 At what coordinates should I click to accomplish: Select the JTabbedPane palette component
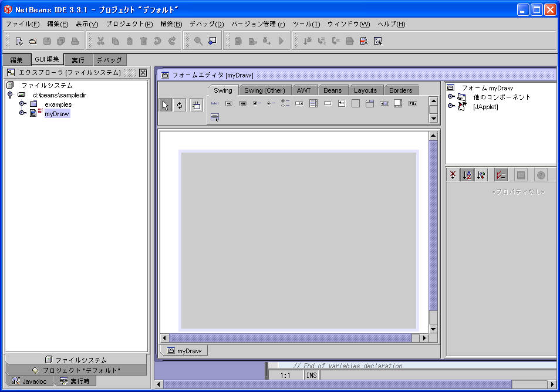tap(370, 103)
